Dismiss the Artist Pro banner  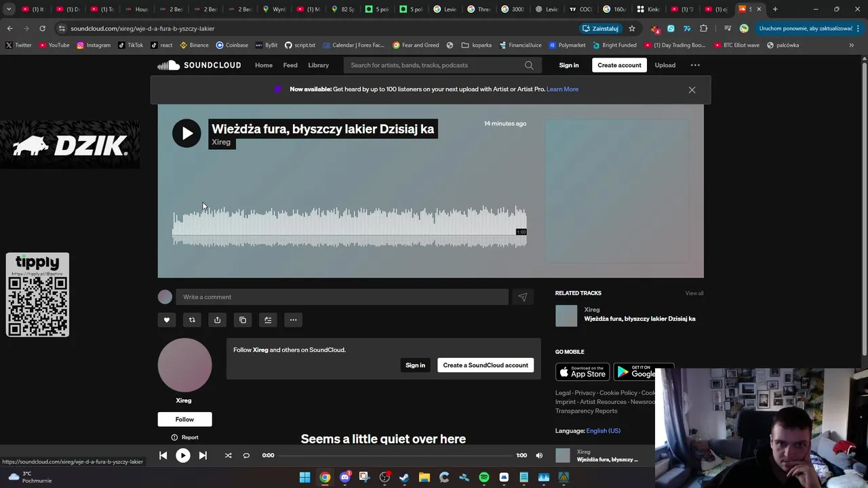point(692,89)
